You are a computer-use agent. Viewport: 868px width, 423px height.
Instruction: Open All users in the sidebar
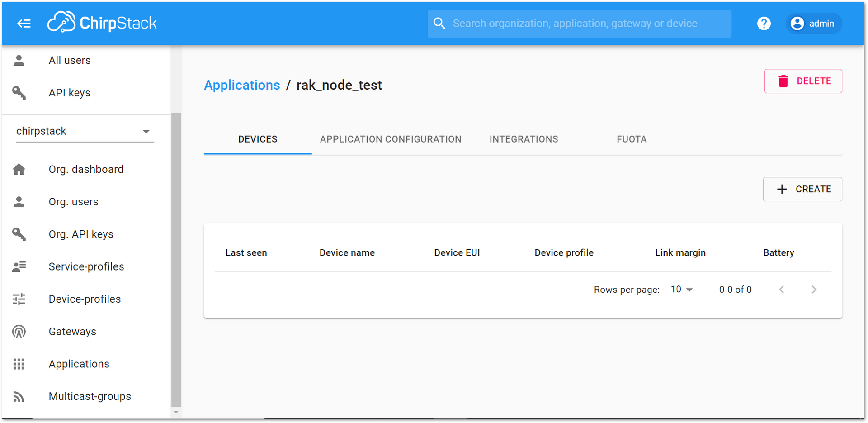(86, 60)
